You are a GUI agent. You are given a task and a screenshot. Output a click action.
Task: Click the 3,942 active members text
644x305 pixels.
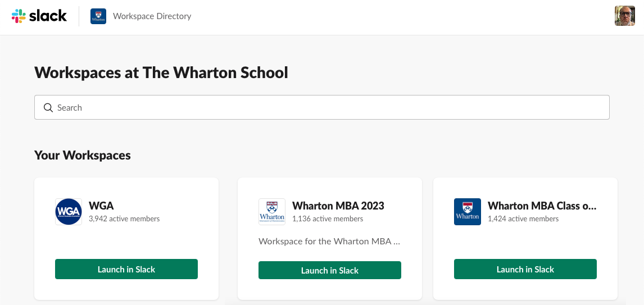pyautogui.click(x=124, y=219)
